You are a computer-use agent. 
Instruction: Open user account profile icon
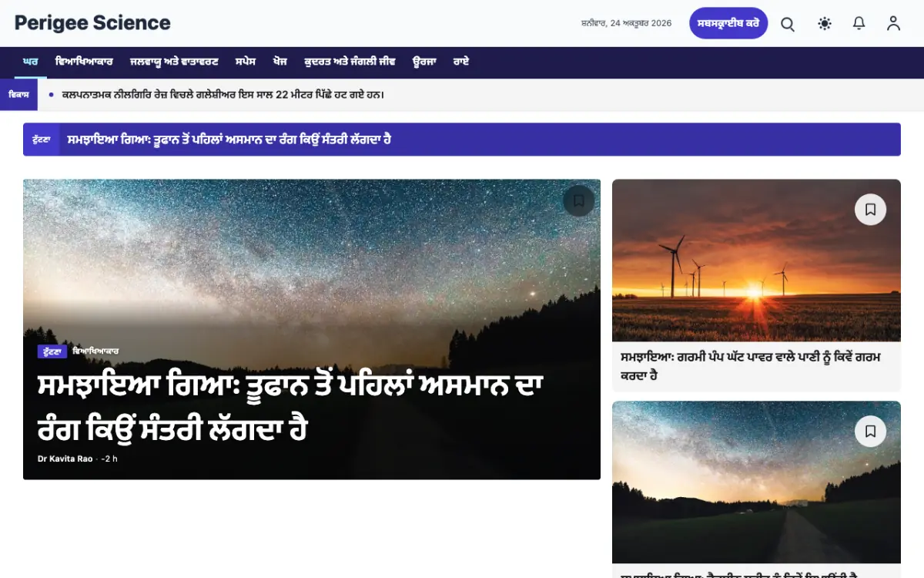pos(893,24)
